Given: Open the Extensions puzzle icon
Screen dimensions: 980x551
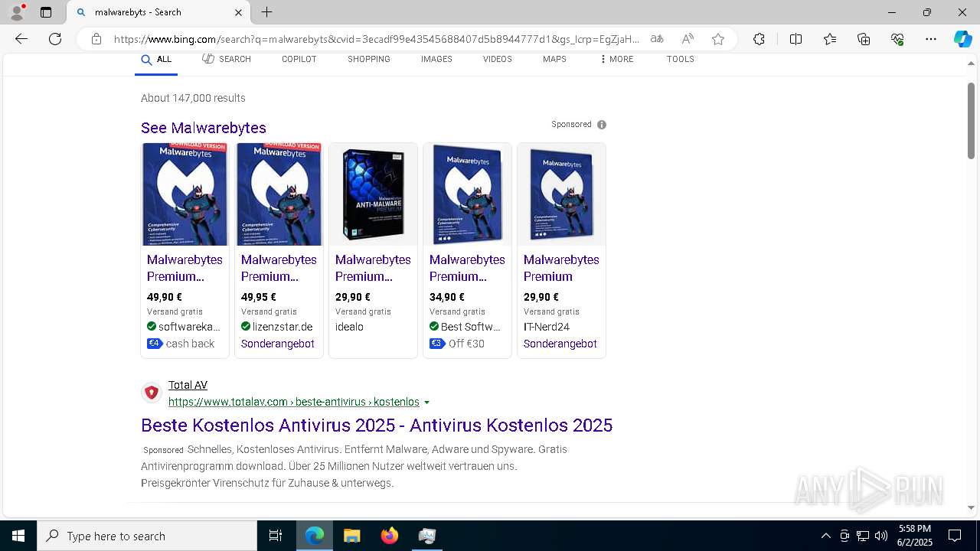Looking at the screenshot, I should [759, 39].
